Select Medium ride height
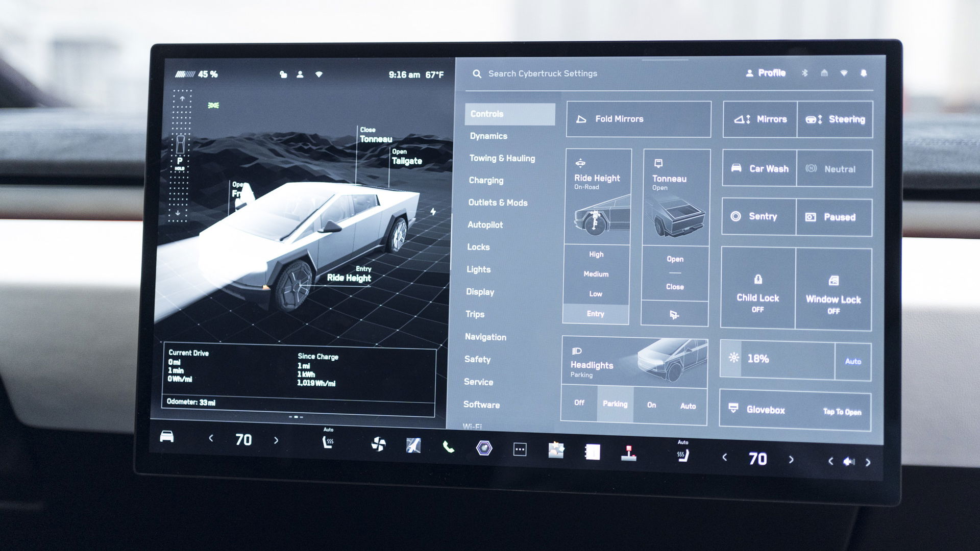Screen dimensions: 980x551 (596, 274)
